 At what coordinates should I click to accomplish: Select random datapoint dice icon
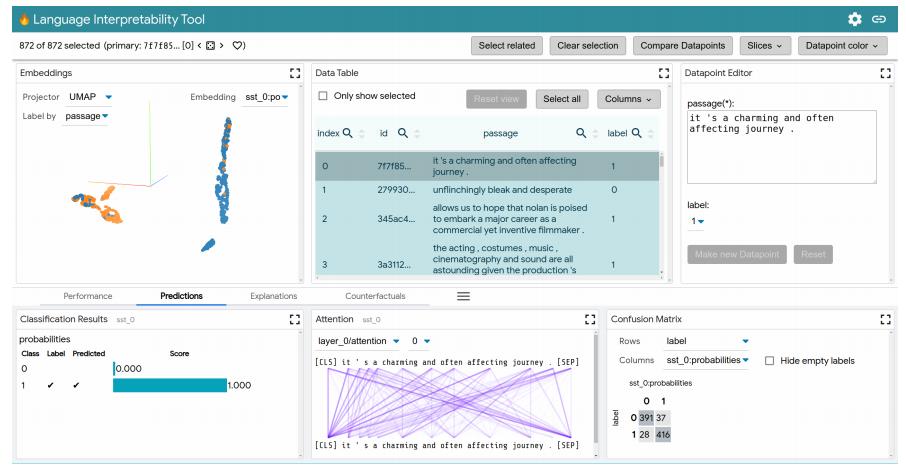pos(210,46)
